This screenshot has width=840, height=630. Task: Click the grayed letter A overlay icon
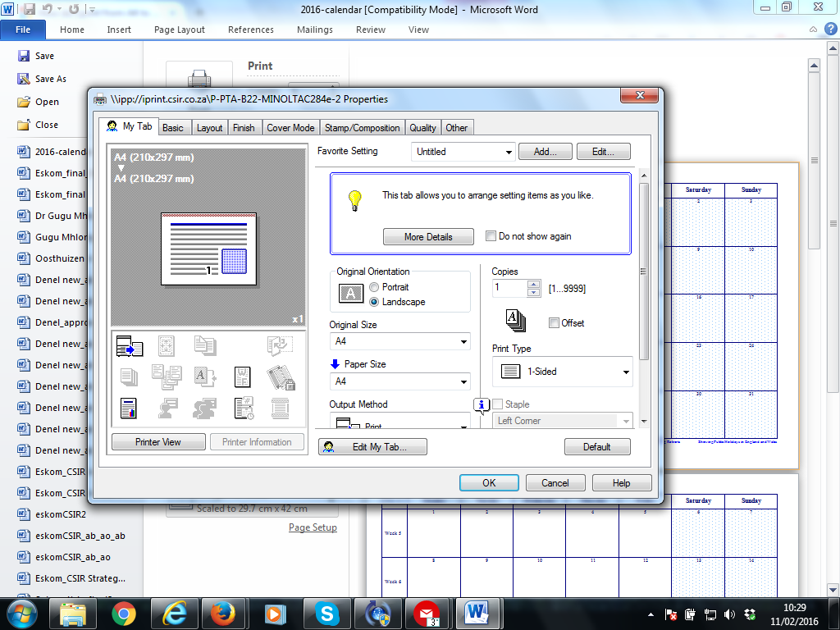pyautogui.click(x=204, y=377)
